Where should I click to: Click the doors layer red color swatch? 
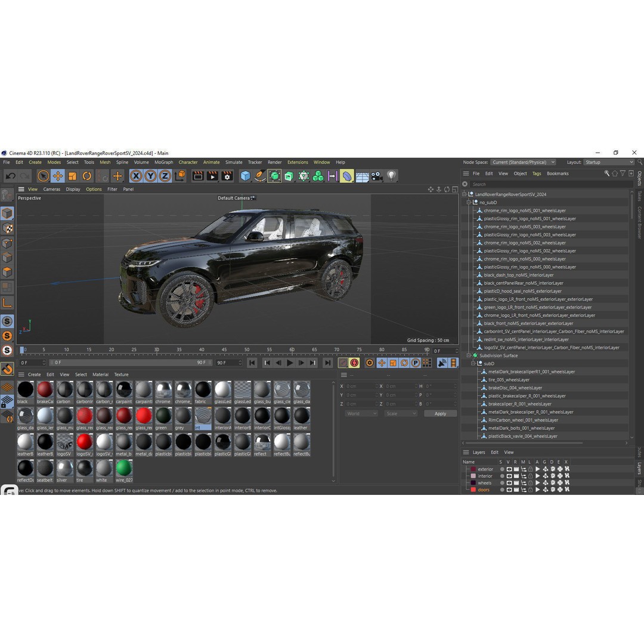473,490
